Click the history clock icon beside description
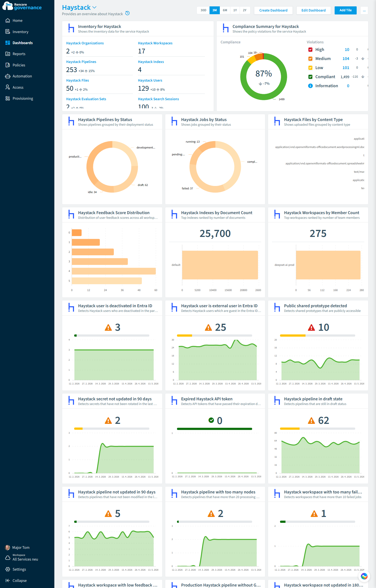The height and width of the screenshot is (588, 376). click(128, 13)
